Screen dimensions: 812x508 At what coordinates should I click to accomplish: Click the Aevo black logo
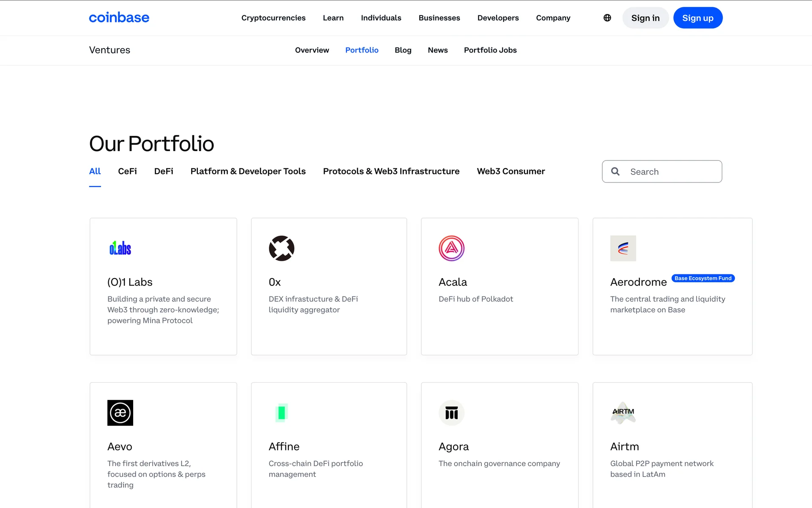pyautogui.click(x=120, y=413)
